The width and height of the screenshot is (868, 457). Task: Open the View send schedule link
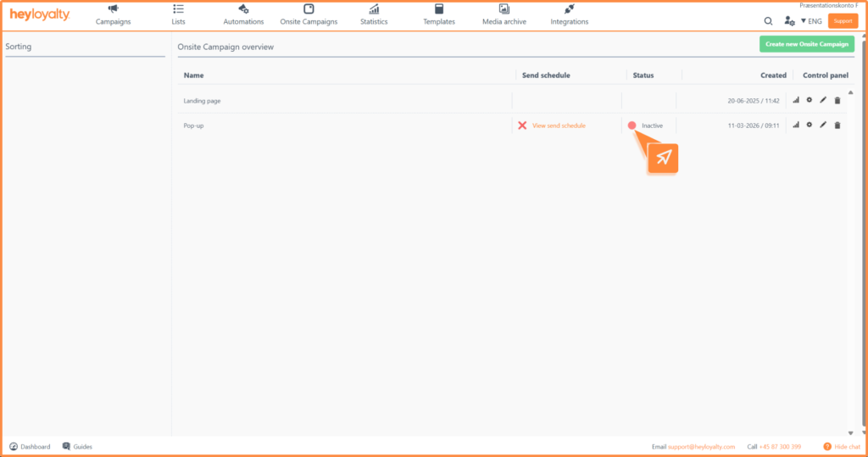(559, 125)
